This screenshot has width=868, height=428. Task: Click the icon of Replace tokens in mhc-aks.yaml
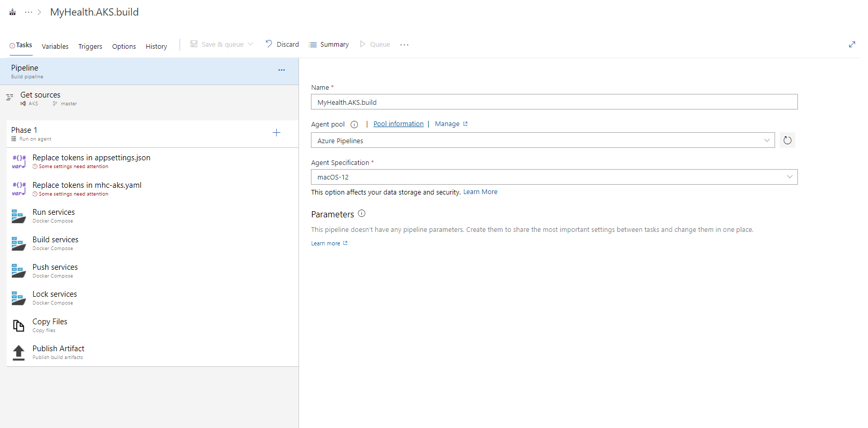pos(19,189)
